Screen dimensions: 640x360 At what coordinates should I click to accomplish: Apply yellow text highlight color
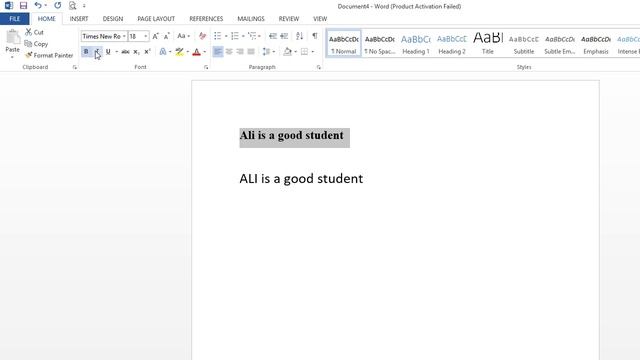[180, 52]
